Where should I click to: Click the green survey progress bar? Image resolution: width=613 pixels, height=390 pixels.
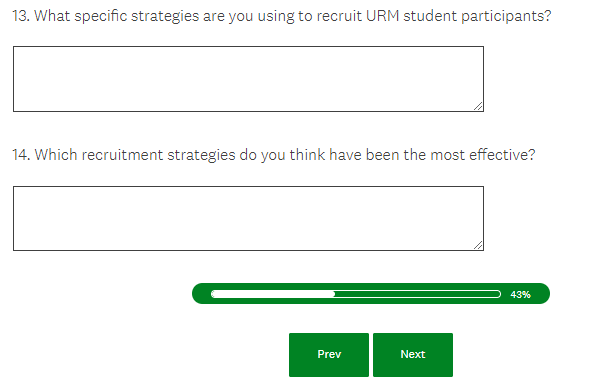pyautogui.click(x=371, y=293)
